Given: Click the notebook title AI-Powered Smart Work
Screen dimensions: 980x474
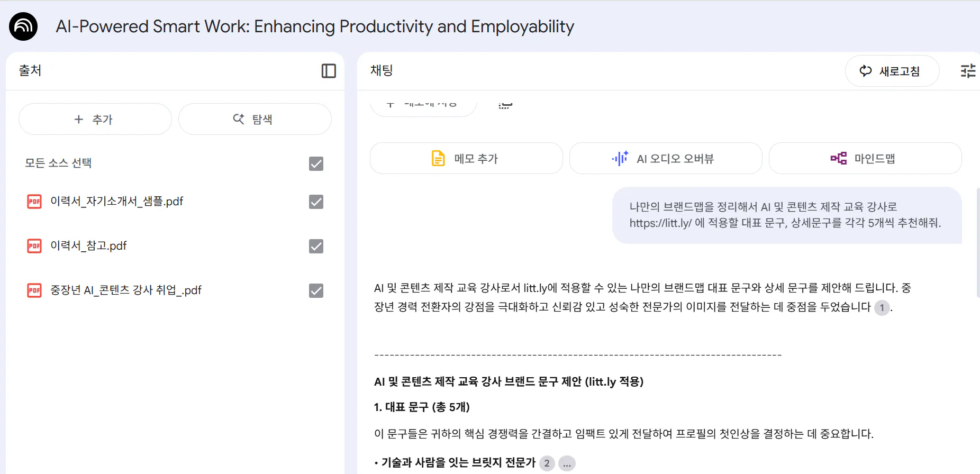Looking at the screenshot, I should pos(315,26).
